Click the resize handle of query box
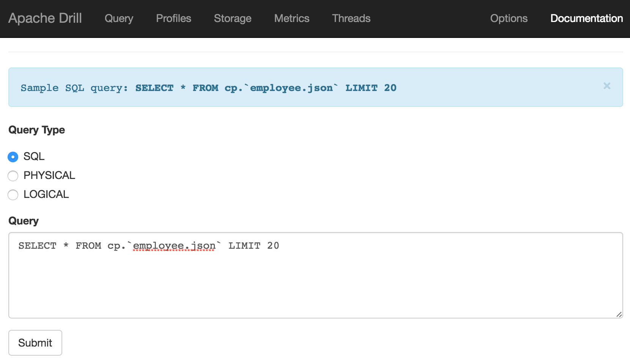 click(x=619, y=314)
